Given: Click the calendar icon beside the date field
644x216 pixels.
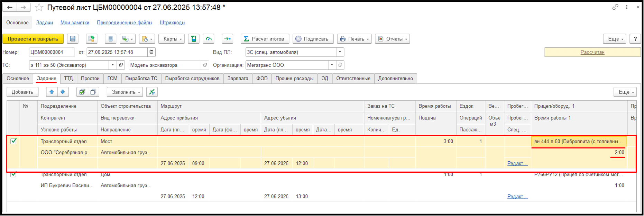Looking at the screenshot, I should point(151,52).
